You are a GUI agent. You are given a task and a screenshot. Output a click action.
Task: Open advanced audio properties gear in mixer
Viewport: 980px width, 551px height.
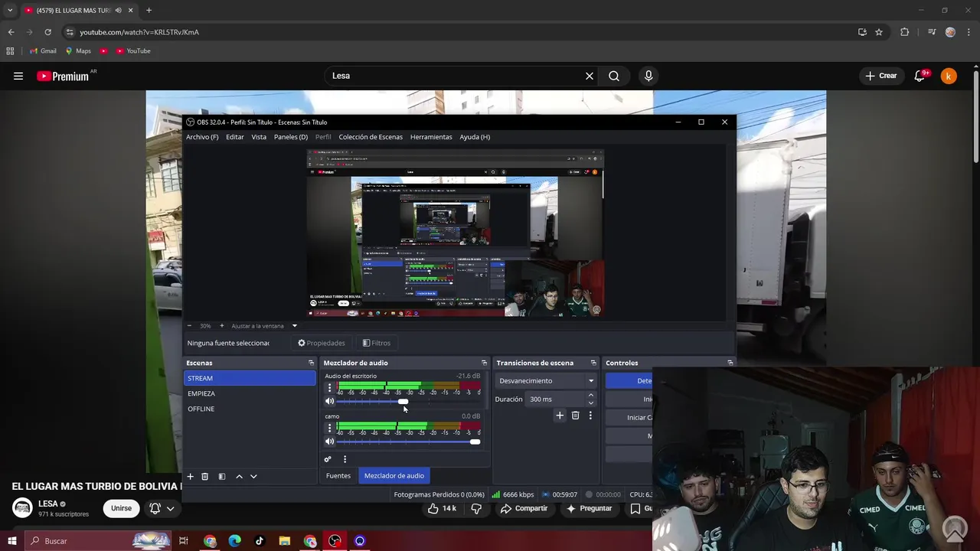[328, 459]
